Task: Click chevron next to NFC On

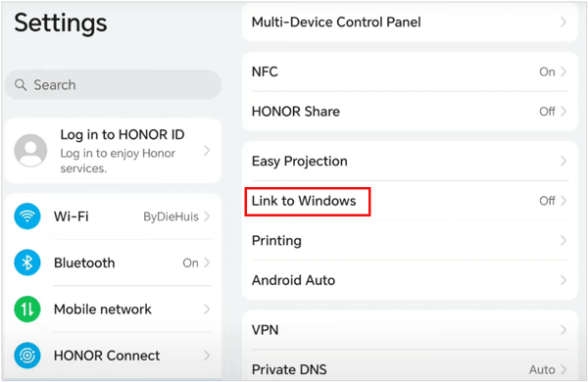Action: [x=563, y=72]
